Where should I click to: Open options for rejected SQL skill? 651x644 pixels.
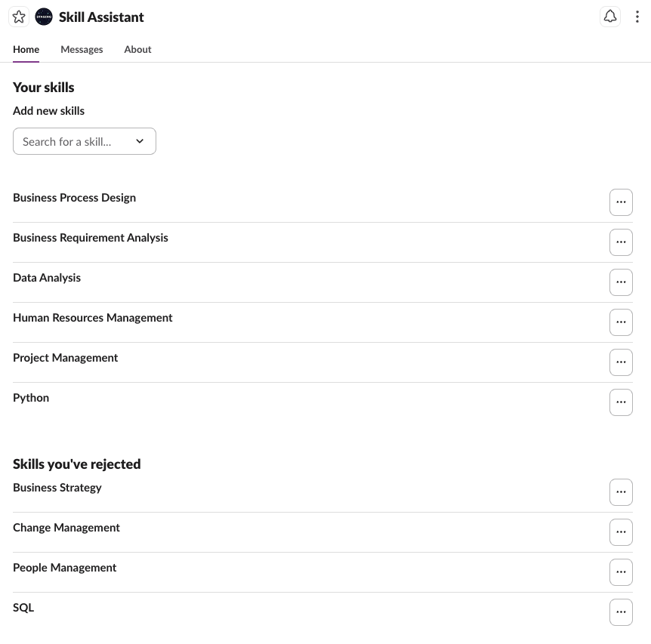click(x=621, y=612)
